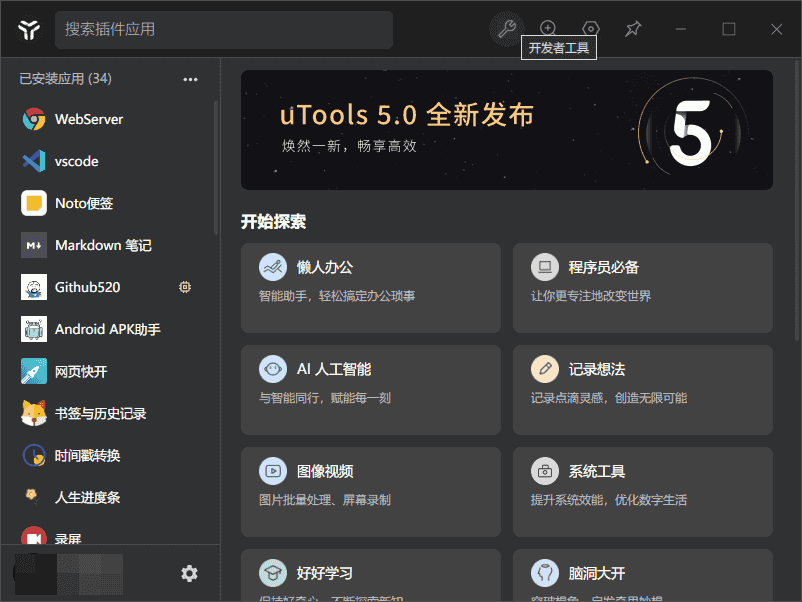Launch the vscode plugin icon
The height and width of the screenshot is (602, 802).
pyautogui.click(x=34, y=161)
